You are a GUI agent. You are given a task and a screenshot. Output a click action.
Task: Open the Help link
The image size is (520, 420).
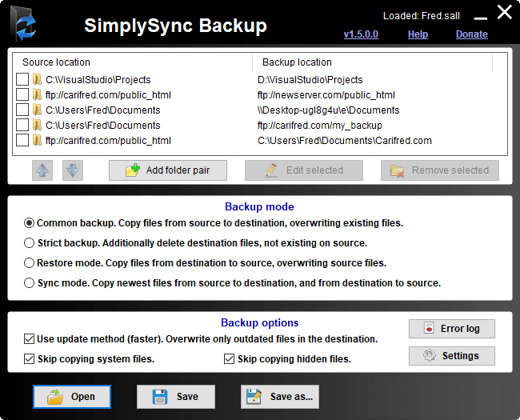(x=418, y=34)
